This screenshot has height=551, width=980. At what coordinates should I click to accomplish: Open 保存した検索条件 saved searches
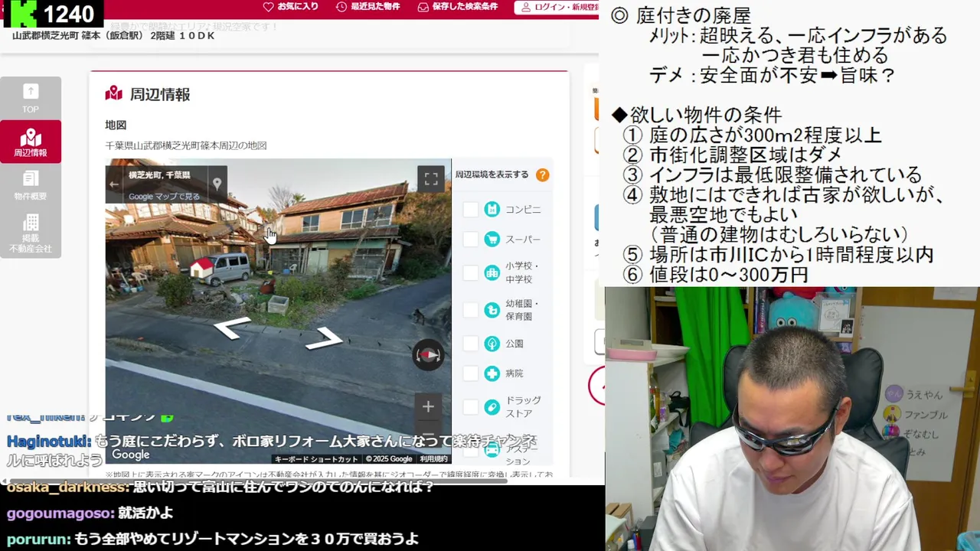pyautogui.click(x=458, y=7)
